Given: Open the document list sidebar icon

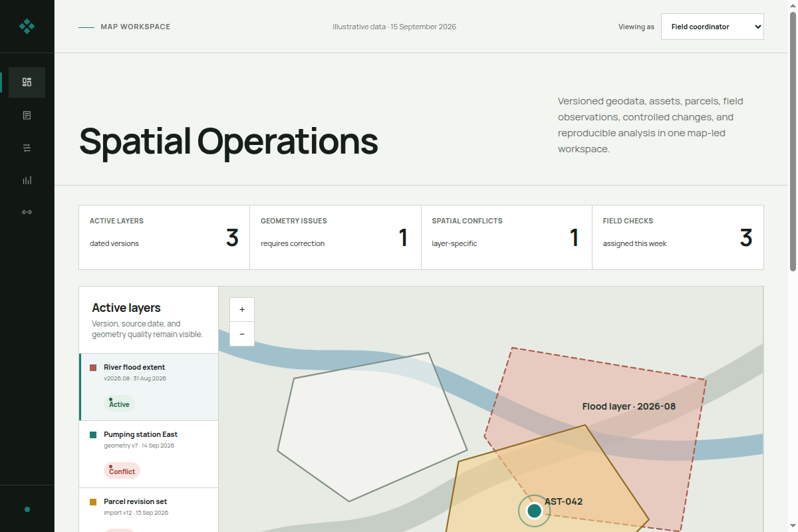Looking at the screenshot, I should [27, 115].
